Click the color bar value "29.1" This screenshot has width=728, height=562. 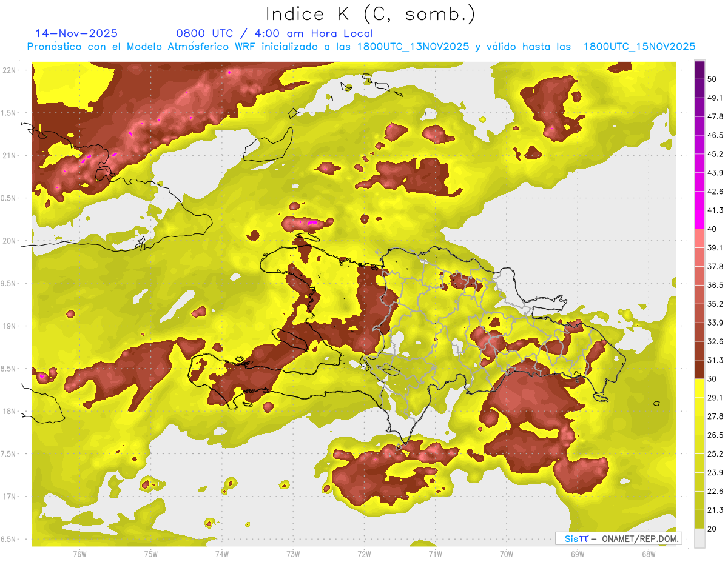(x=715, y=397)
